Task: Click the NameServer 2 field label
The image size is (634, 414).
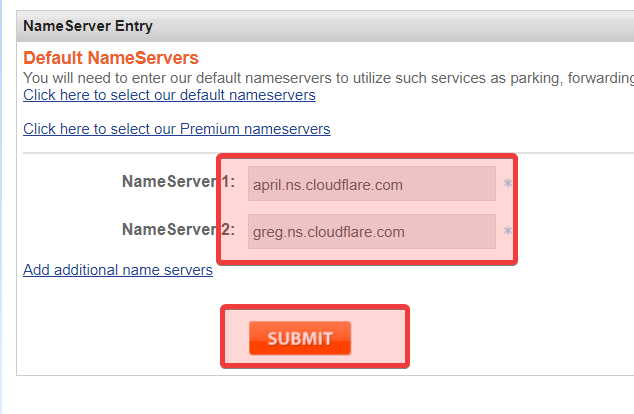Action: [178, 230]
